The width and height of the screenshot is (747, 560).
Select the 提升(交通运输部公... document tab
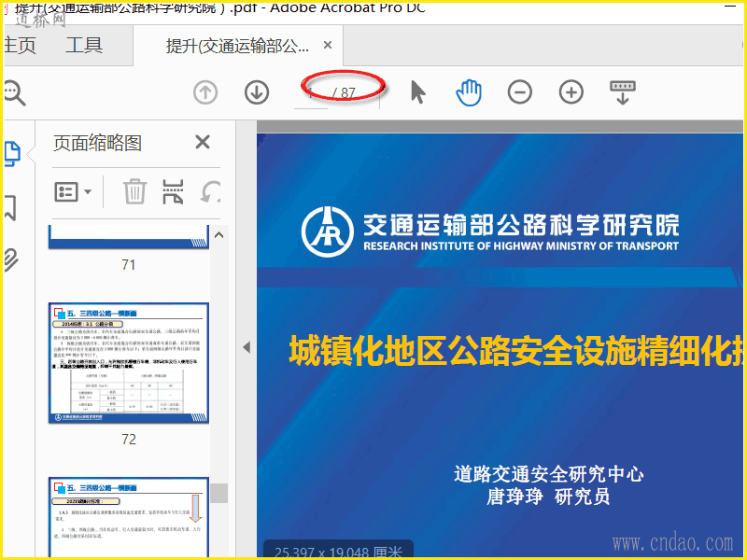[237, 46]
